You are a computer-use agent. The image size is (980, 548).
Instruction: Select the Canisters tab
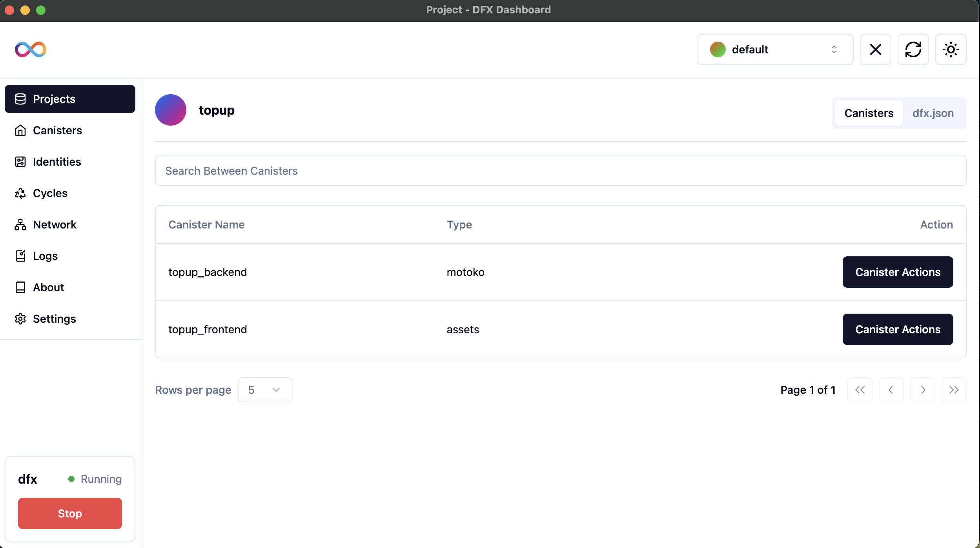[x=870, y=112]
